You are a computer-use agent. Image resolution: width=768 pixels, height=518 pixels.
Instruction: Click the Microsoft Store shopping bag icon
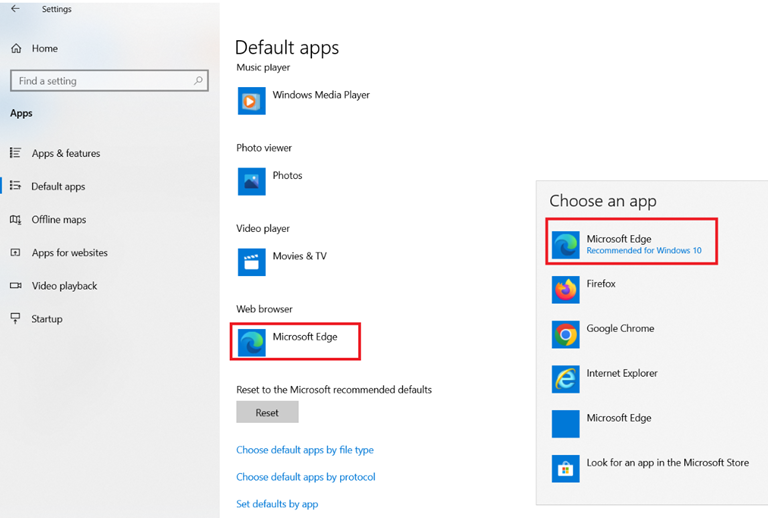(x=565, y=469)
